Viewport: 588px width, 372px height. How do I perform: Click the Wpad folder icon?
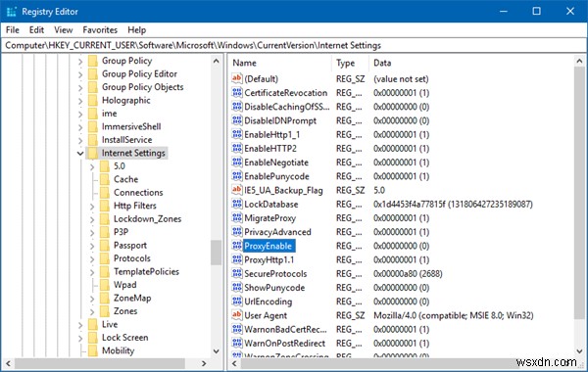(x=105, y=284)
